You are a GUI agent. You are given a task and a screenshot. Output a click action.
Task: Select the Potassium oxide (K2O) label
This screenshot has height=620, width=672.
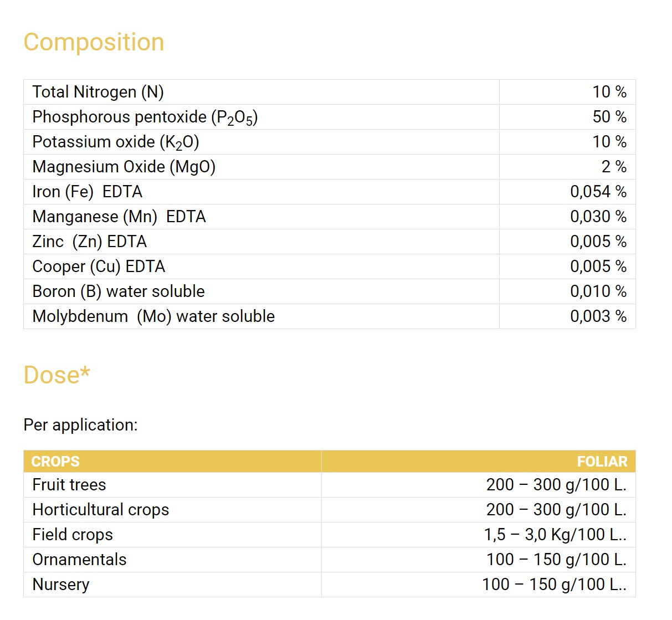coord(115,142)
